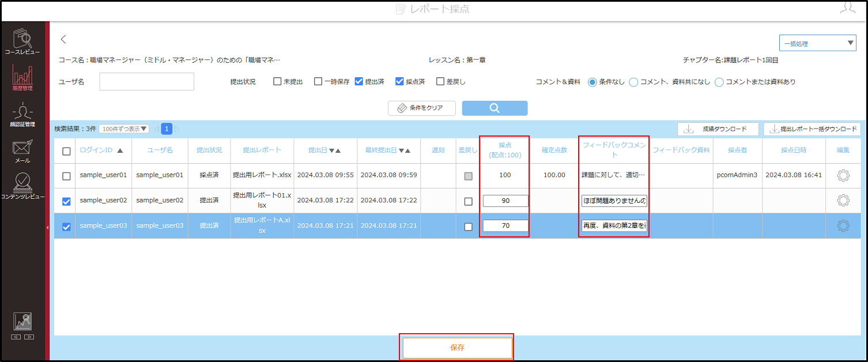Screen dimensions: 868x362
Task: Click score field showing 70
Action: 505,225
